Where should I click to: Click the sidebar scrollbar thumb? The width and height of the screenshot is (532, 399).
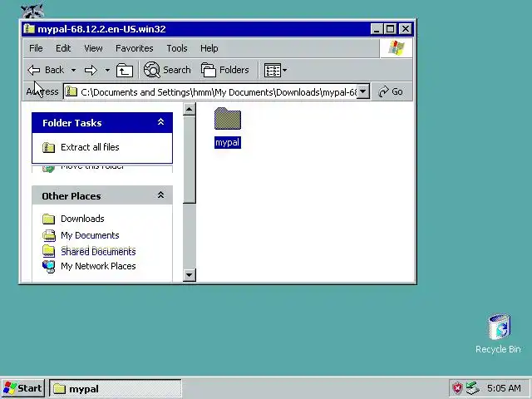[x=189, y=160]
